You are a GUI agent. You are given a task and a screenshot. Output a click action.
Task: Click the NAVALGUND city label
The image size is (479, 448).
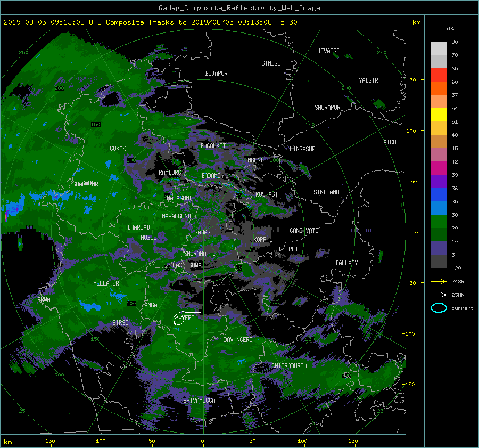(x=176, y=216)
